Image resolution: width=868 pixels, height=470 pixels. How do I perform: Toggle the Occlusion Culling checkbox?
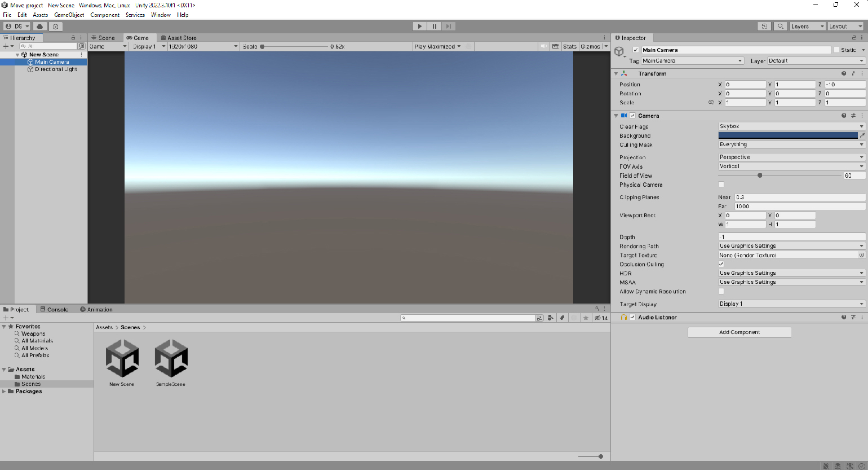pyautogui.click(x=721, y=264)
